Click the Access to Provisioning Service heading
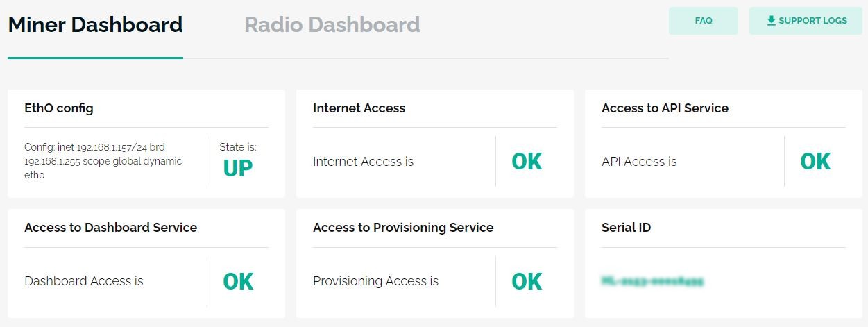Screen dimensions: 868x327 click(x=403, y=228)
